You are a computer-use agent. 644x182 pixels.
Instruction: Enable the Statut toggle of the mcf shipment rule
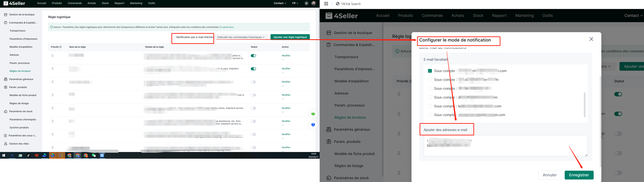pyautogui.click(x=253, y=121)
